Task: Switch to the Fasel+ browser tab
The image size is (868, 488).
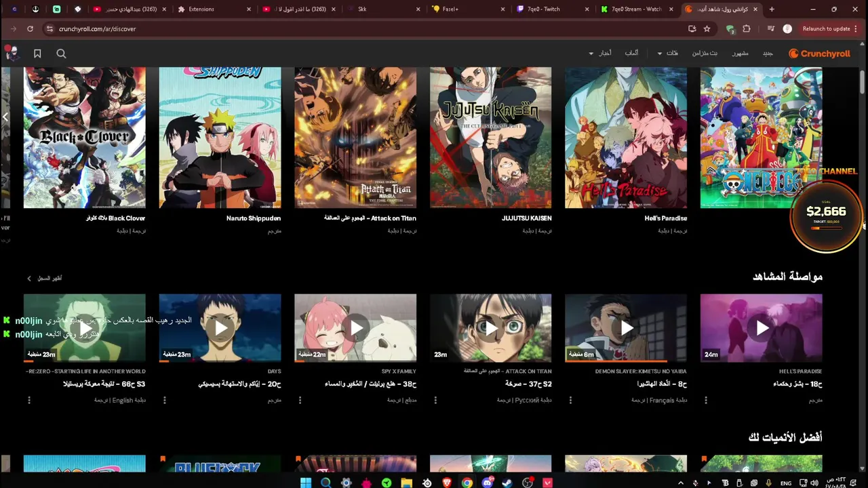Action: 468,9
